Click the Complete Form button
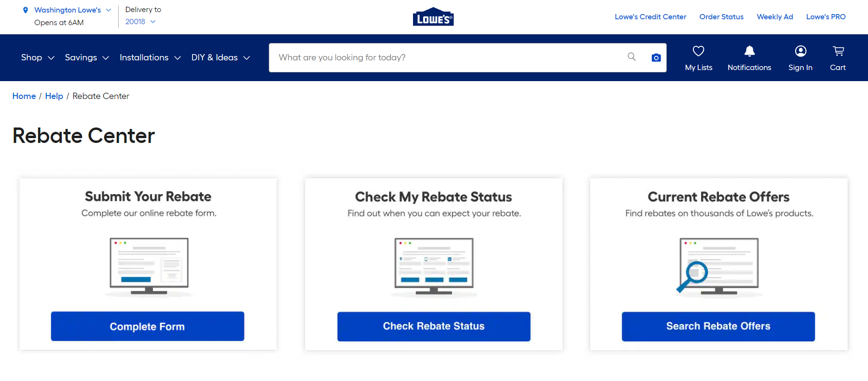 148,326
